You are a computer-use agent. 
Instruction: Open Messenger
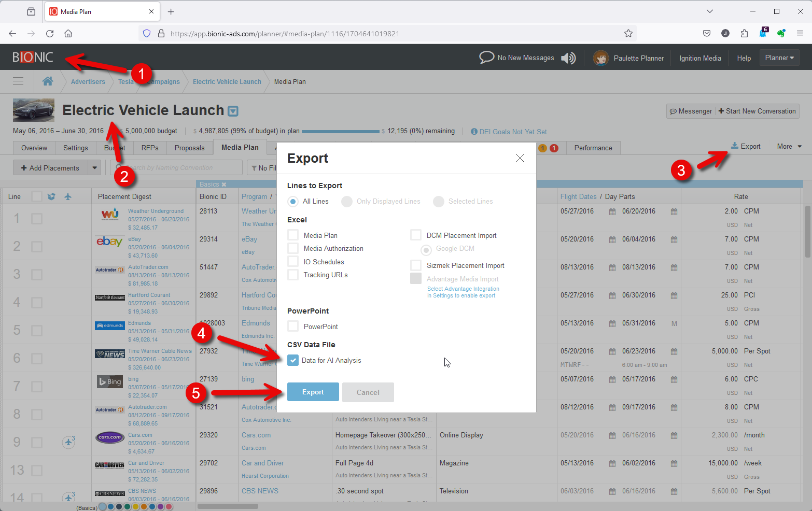[x=691, y=111]
